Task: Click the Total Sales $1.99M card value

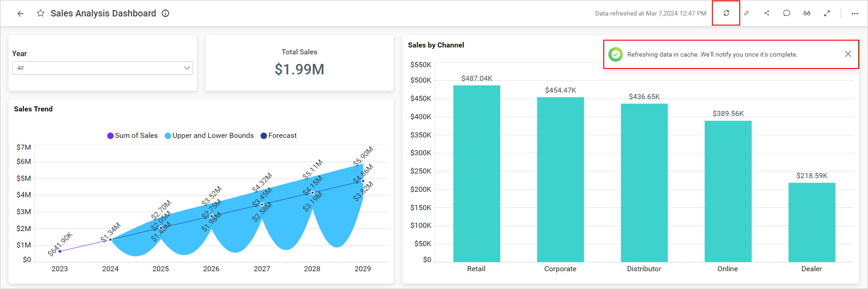Action: (x=299, y=69)
